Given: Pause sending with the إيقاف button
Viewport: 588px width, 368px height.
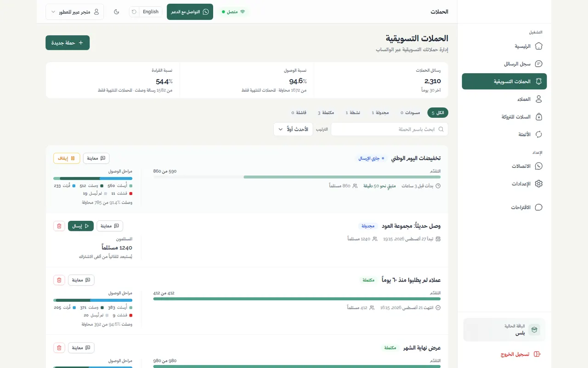Looking at the screenshot, I should tap(67, 158).
